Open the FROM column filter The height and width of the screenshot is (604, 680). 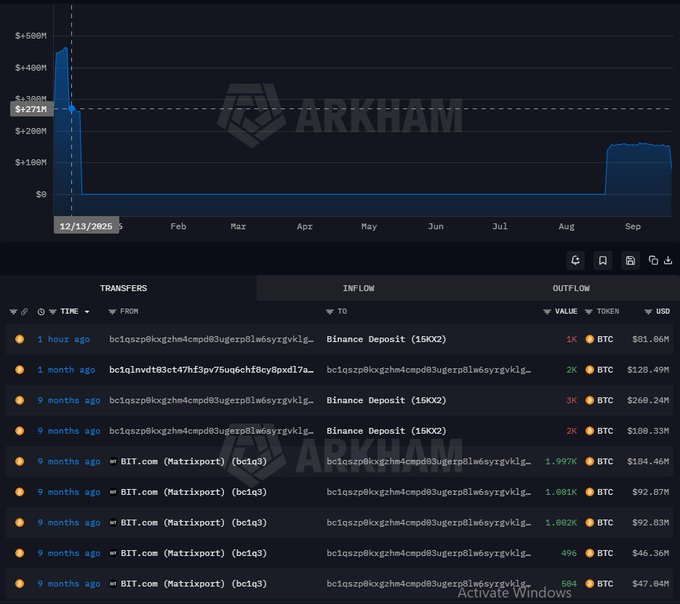pyautogui.click(x=112, y=311)
